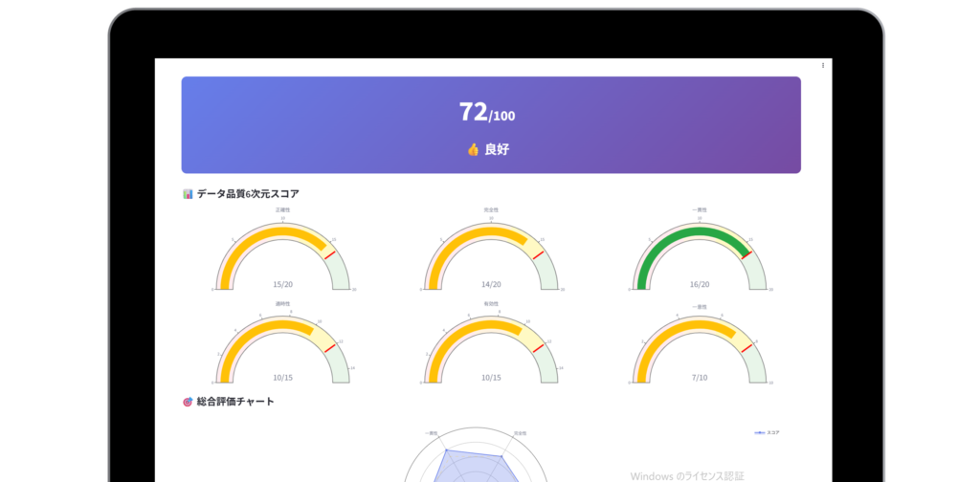
Task: Toggle the スコア legend entry on radar chart
Action: point(768,432)
